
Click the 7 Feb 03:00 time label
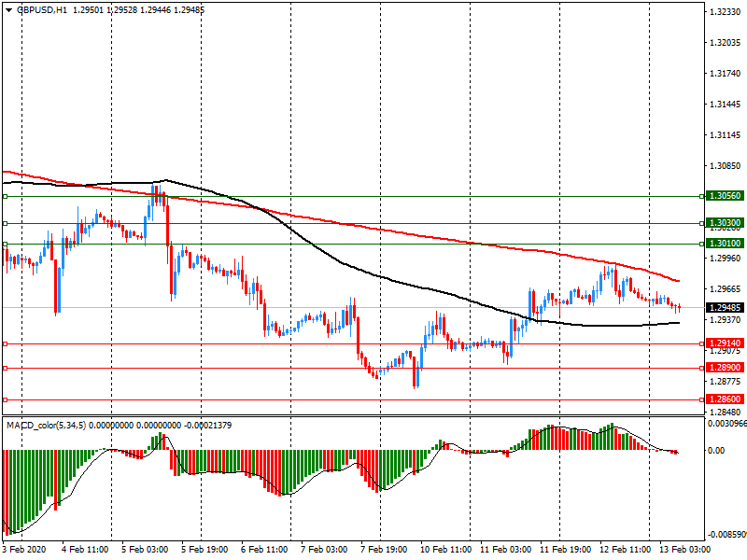[x=324, y=550]
